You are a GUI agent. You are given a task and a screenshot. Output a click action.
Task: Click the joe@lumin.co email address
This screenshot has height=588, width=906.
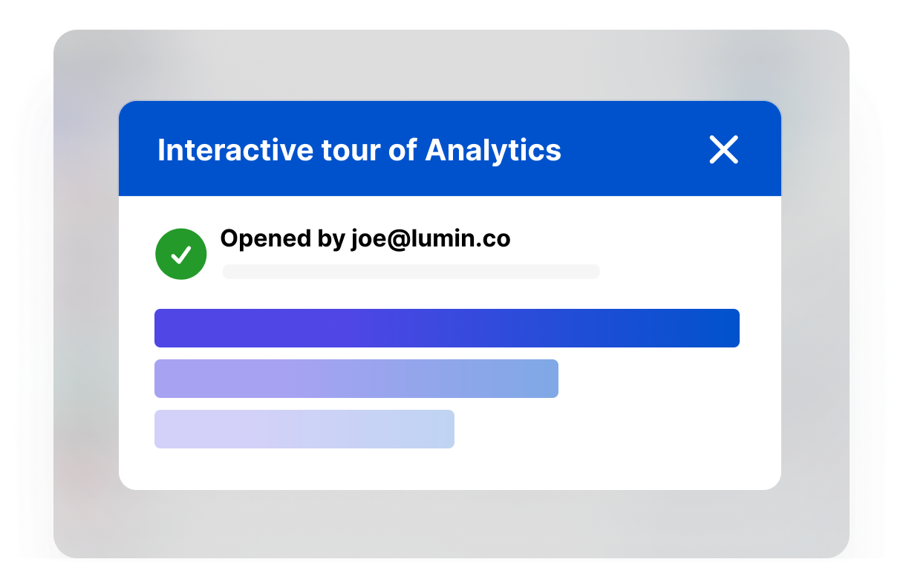click(431, 238)
